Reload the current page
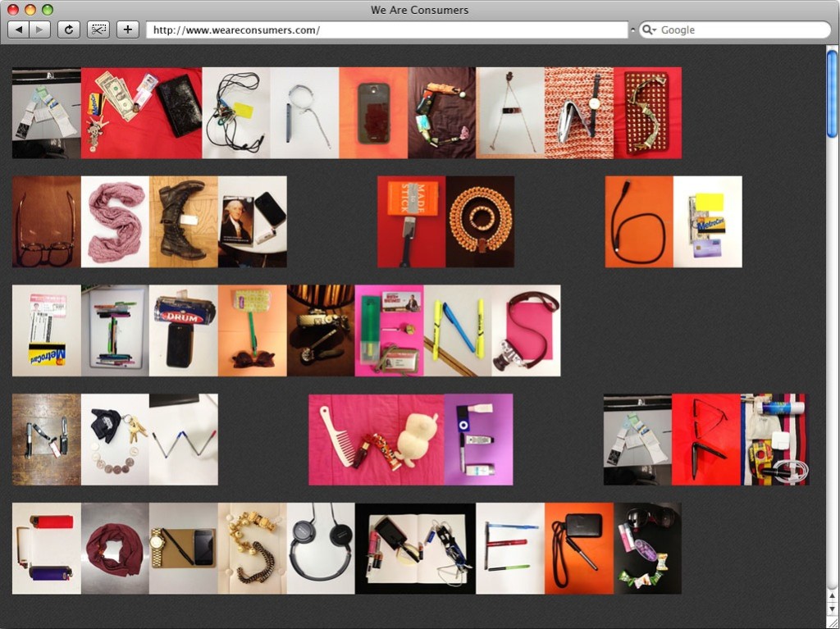The height and width of the screenshot is (629, 840). tap(69, 30)
